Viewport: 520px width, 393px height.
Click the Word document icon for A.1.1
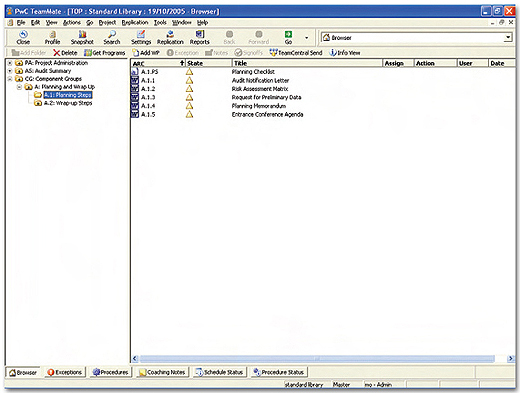tap(135, 80)
